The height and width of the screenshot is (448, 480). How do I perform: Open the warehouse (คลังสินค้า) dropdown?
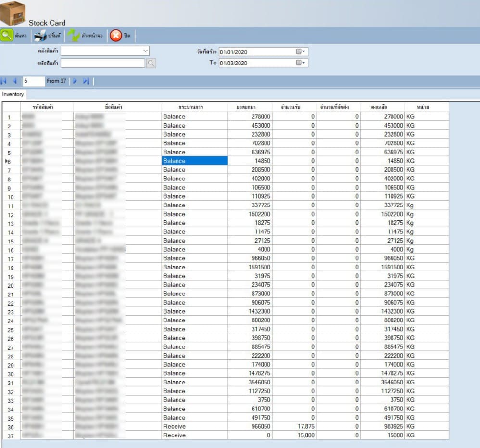tap(145, 51)
